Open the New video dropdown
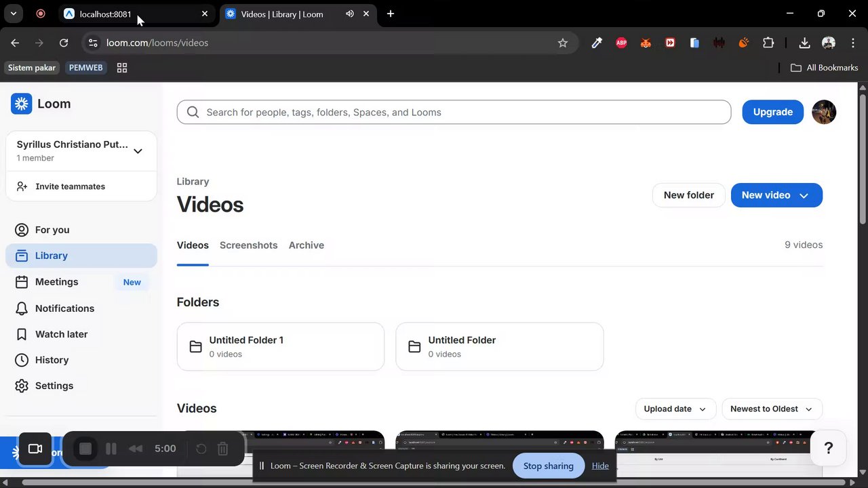868x488 pixels. click(x=776, y=195)
